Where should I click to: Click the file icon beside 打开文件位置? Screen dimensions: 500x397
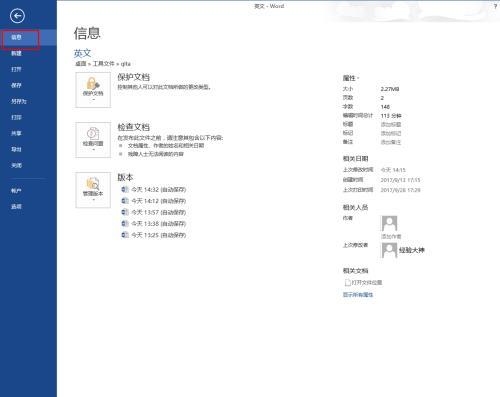pos(347,282)
